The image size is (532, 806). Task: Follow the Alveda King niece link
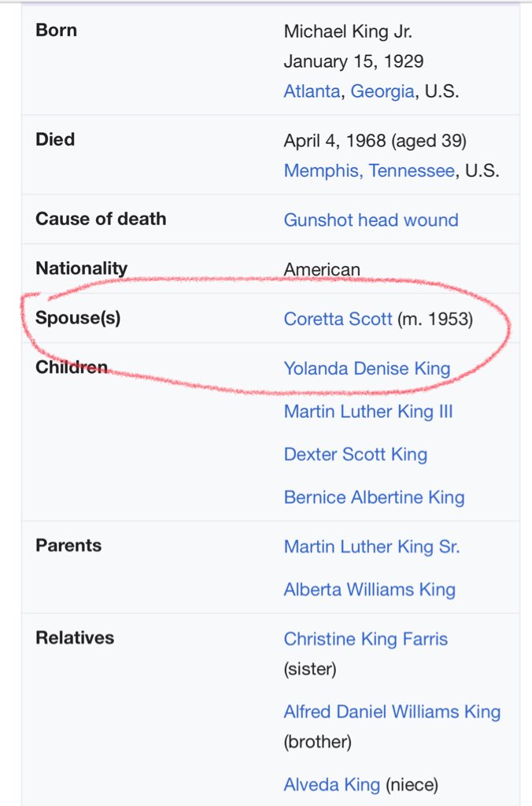coord(332,785)
